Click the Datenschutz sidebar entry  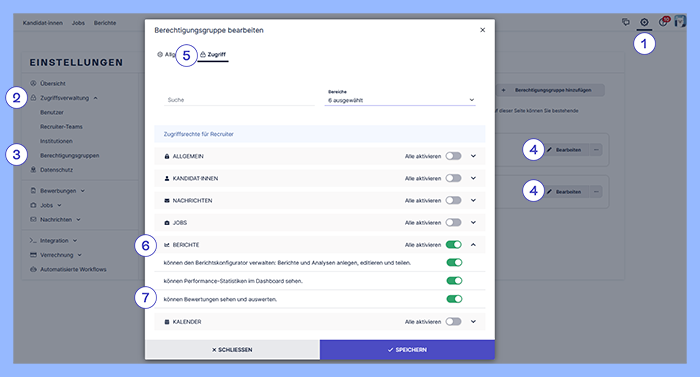pos(56,170)
